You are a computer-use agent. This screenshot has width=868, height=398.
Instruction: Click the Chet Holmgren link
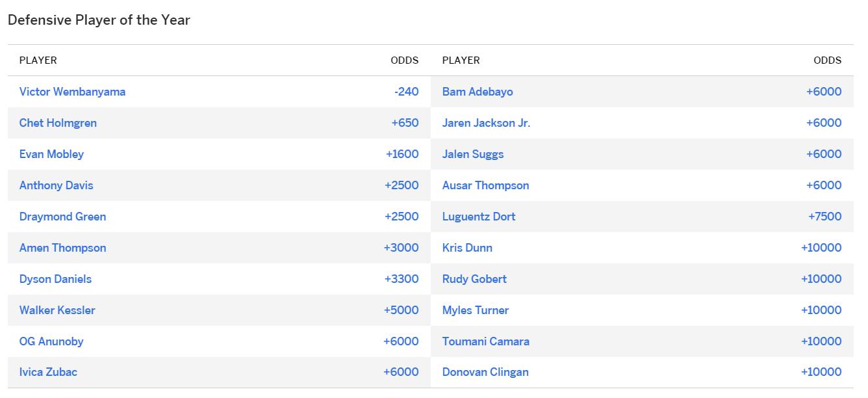tap(58, 123)
